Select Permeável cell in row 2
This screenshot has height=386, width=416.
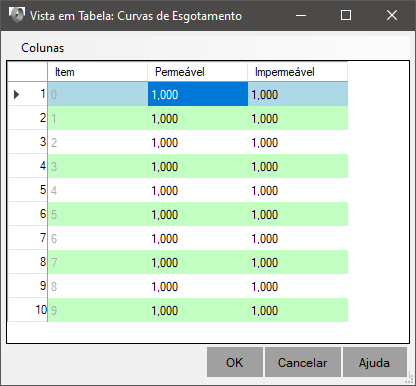coord(198,118)
